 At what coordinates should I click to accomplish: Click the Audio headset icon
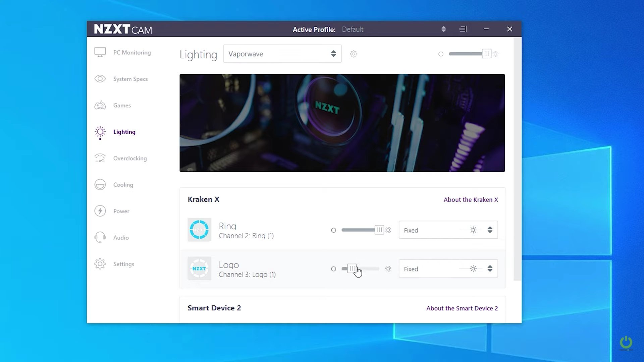tap(100, 237)
